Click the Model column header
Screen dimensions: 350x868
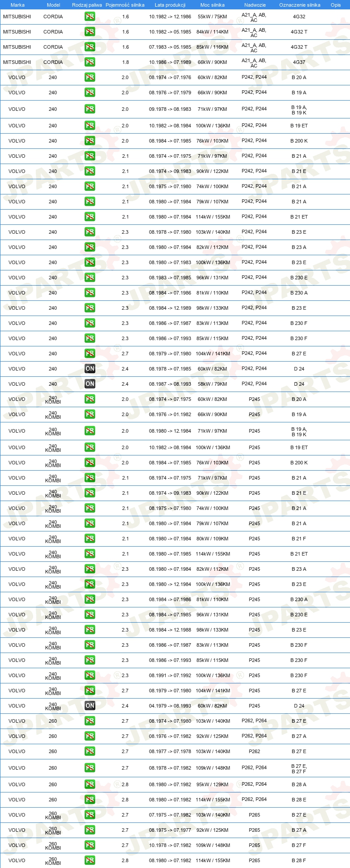coord(53,5)
